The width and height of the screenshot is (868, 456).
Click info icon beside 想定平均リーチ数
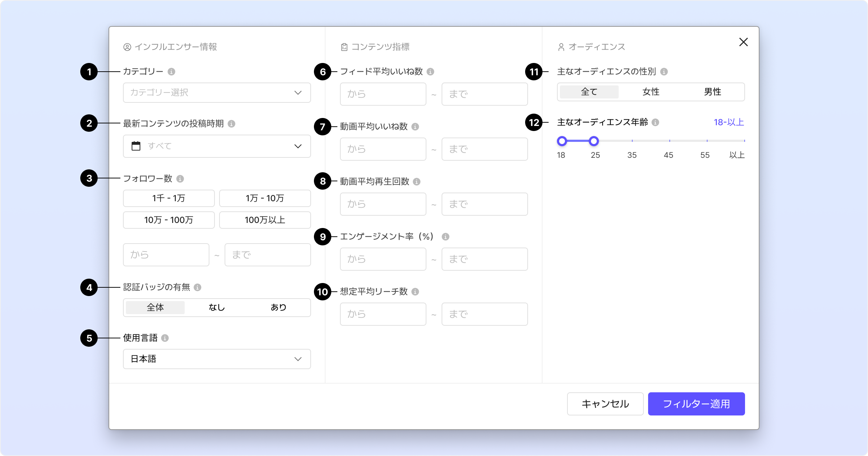click(415, 292)
